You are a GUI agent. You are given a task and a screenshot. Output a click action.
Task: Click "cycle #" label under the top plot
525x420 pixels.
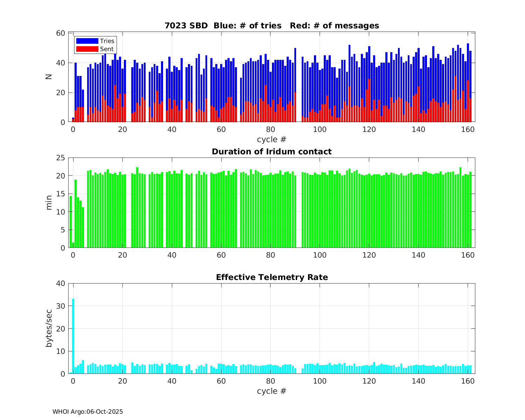pyautogui.click(x=272, y=140)
